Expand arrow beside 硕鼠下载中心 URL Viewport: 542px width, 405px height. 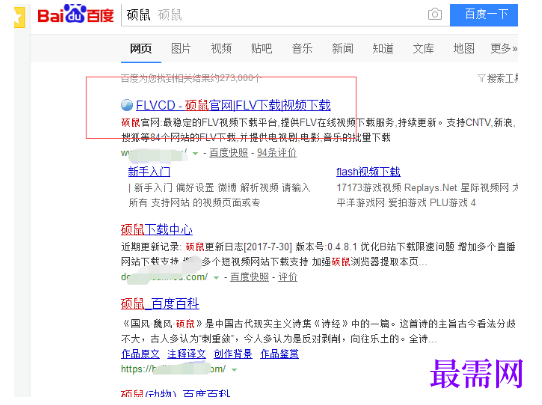point(216,277)
